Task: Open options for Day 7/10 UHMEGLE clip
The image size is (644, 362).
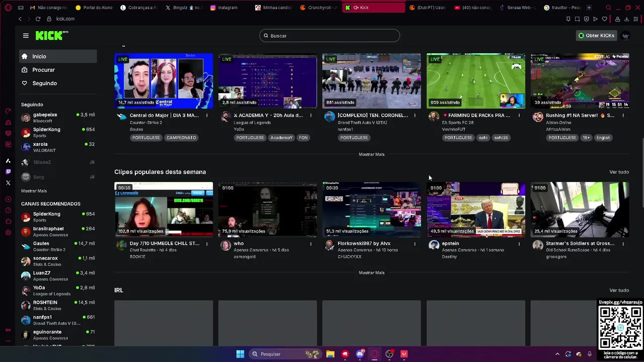Action: coord(207,244)
